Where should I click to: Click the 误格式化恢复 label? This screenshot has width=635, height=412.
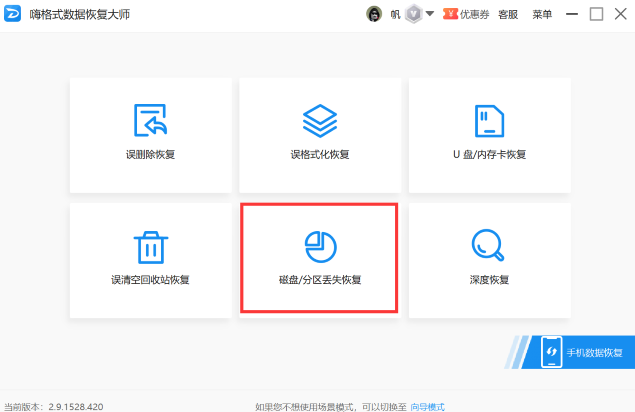[x=320, y=154]
